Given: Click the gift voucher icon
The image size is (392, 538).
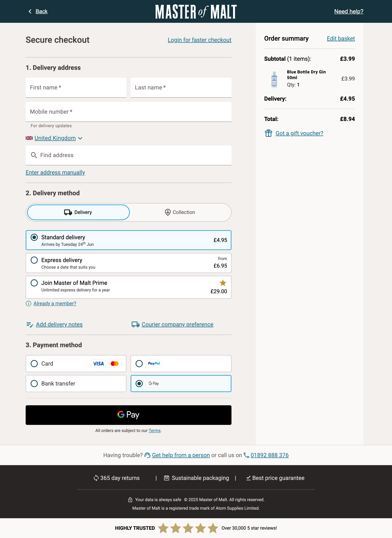Looking at the screenshot, I should (269, 133).
